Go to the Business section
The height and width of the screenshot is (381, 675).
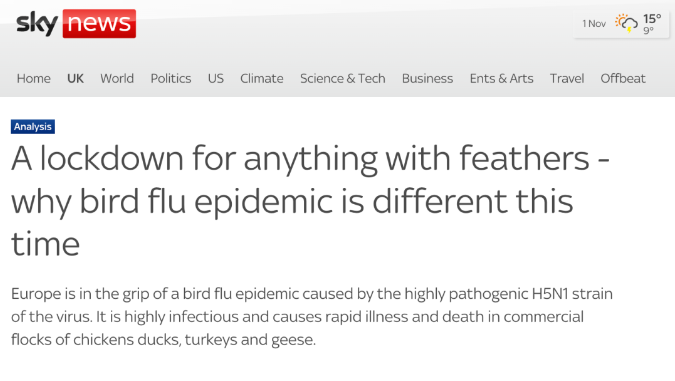(x=427, y=78)
